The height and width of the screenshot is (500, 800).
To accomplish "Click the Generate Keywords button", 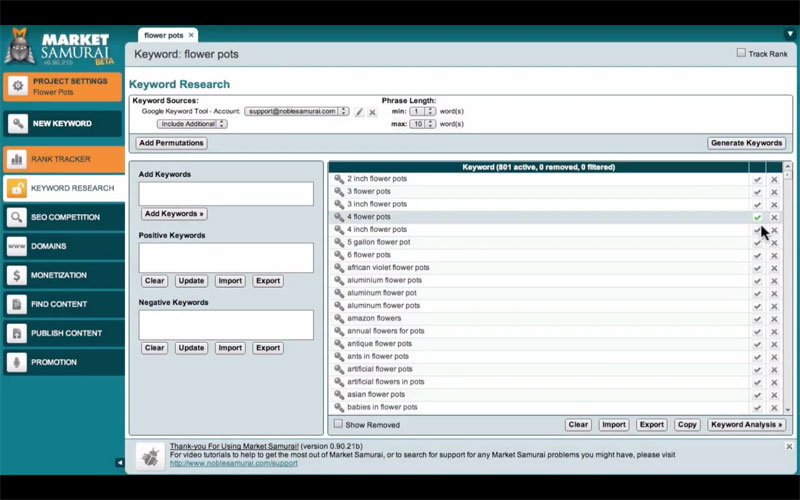I will coord(746,143).
